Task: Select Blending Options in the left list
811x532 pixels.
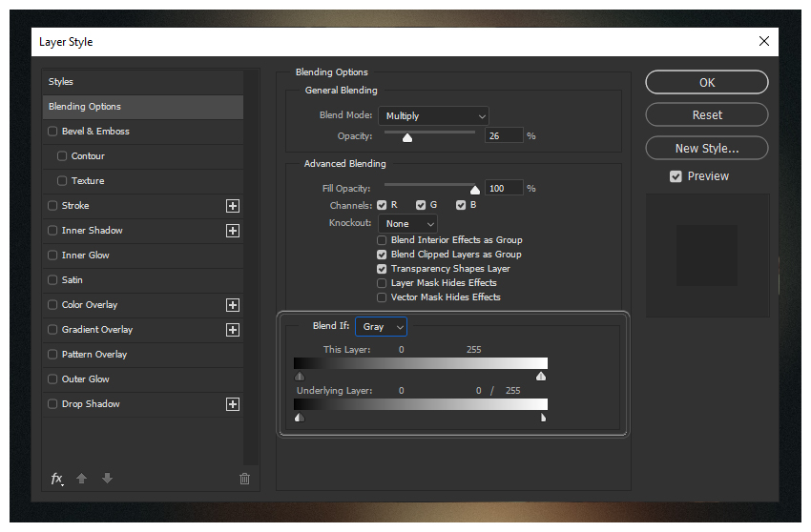Action: click(143, 107)
